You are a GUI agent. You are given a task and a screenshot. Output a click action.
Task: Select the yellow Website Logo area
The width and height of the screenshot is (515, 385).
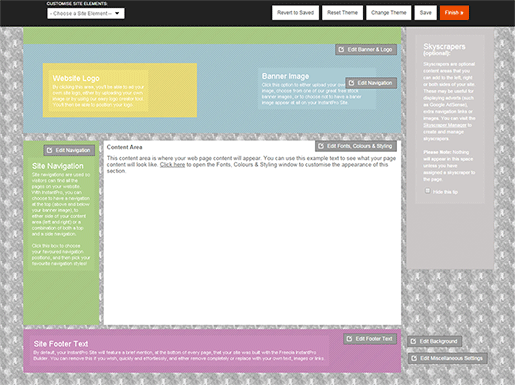[x=120, y=90]
